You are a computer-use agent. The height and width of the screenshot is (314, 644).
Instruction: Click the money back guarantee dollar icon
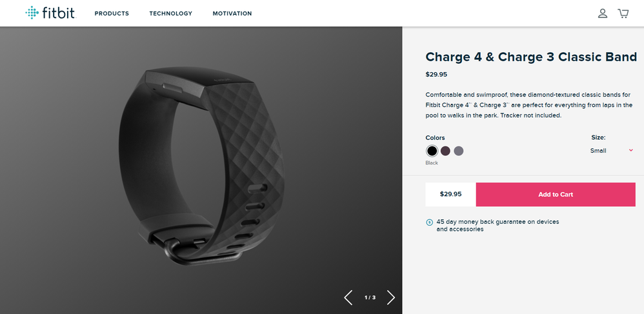[x=430, y=222]
